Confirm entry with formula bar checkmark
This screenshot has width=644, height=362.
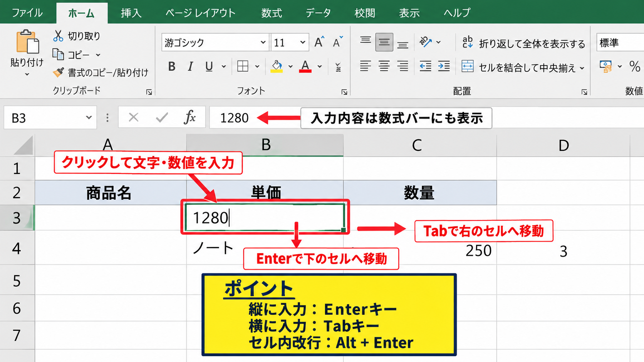tap(162, 117)
